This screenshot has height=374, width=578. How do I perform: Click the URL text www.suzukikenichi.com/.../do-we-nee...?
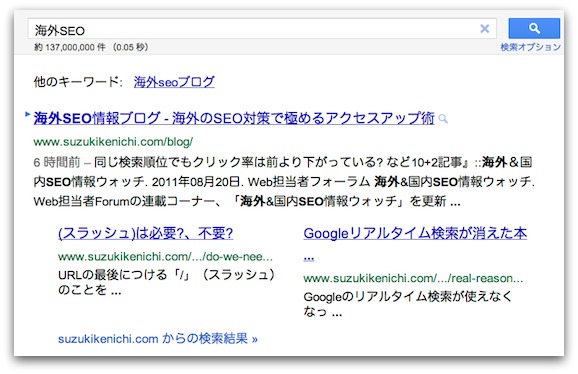165,256
